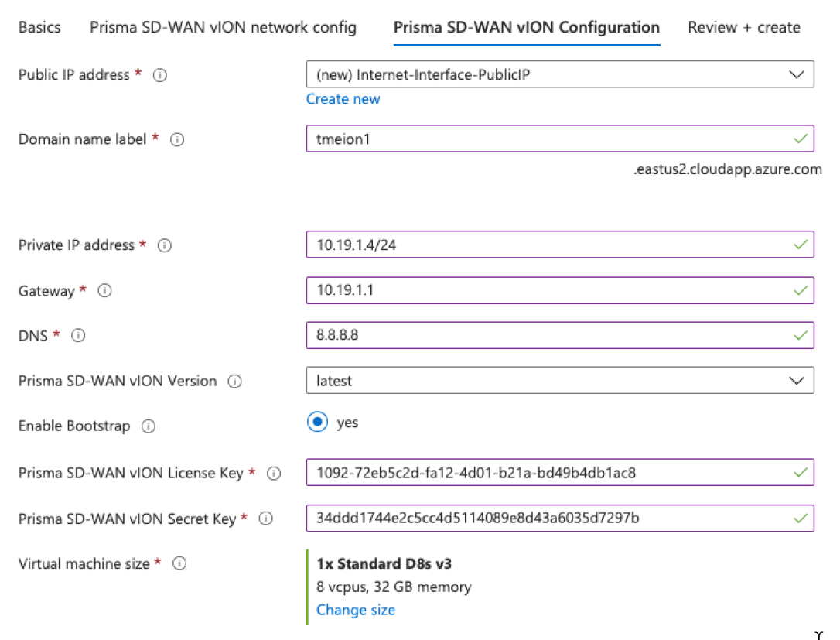The image size is (840, 640).
Task: Show info tooltip for Private IP address
Action: [x=165, y=245]
